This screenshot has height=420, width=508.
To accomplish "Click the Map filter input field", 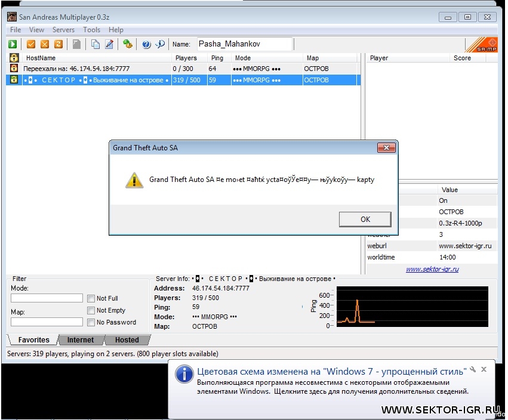I will [47, 322].
